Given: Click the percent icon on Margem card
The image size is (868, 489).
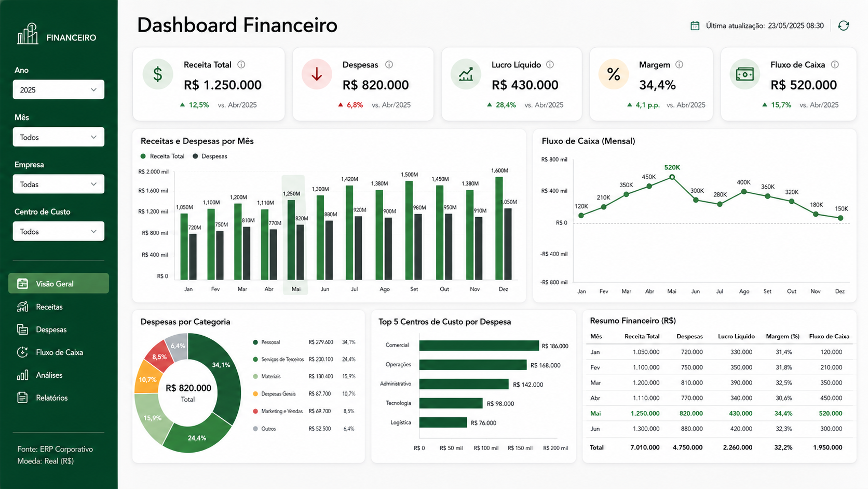Looking at the screenshot, I should pos(614,74).
